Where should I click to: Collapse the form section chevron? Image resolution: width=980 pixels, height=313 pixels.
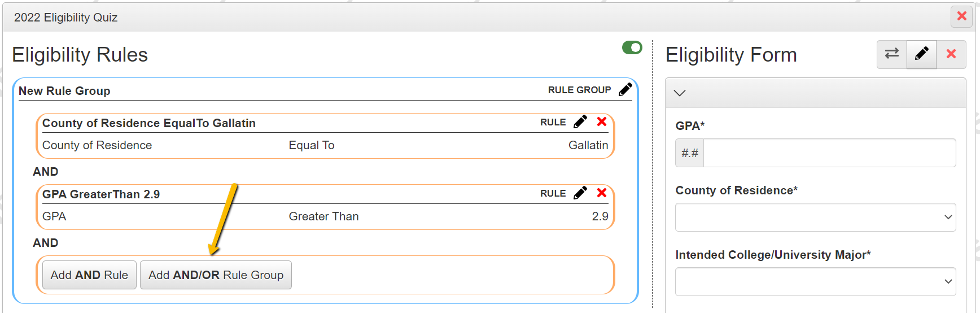[x=680, y=93]
